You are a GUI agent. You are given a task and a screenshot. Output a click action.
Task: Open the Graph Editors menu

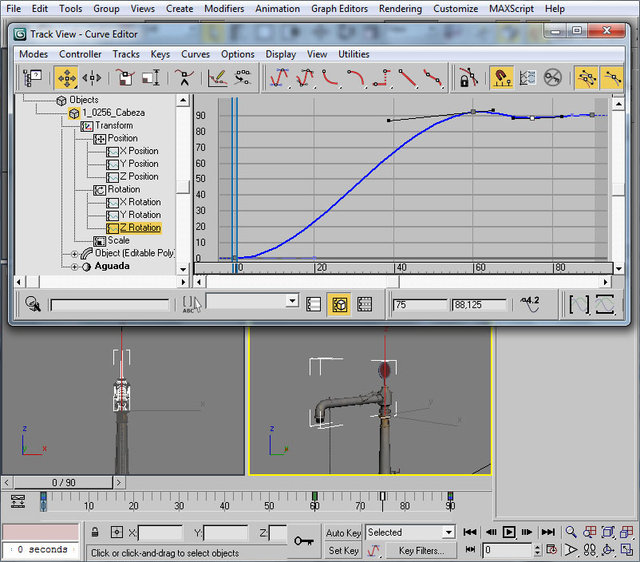(x=338, y=8)
